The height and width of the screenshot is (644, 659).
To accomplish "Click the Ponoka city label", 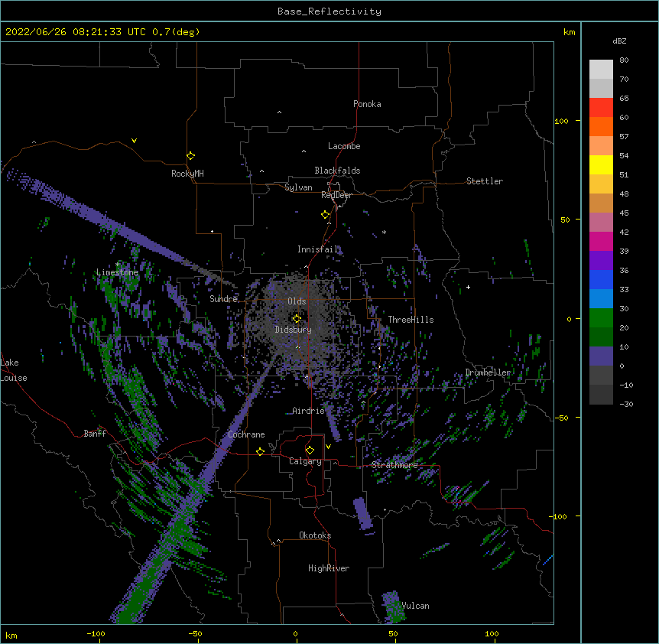I will [367, 104].
